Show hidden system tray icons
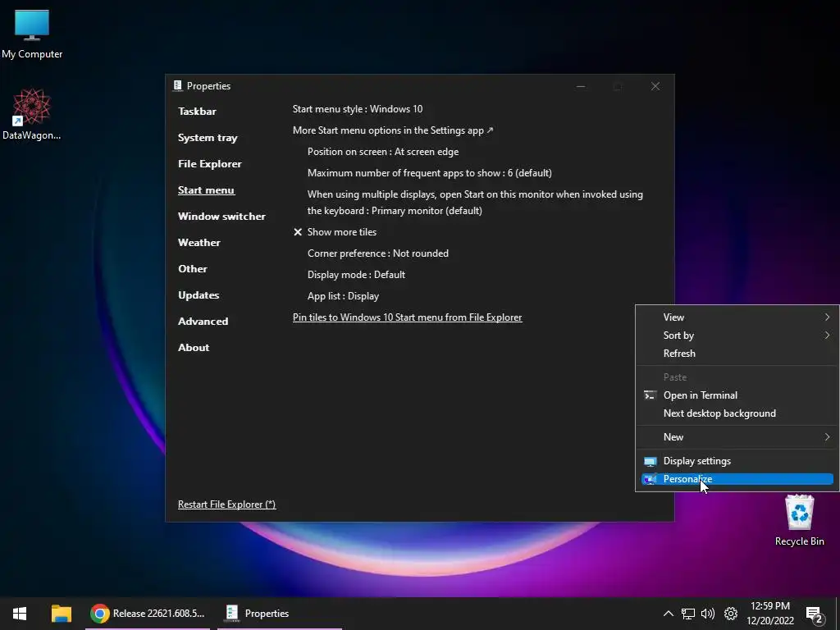This screenshot has width=840, height=630. click(668, 614)
